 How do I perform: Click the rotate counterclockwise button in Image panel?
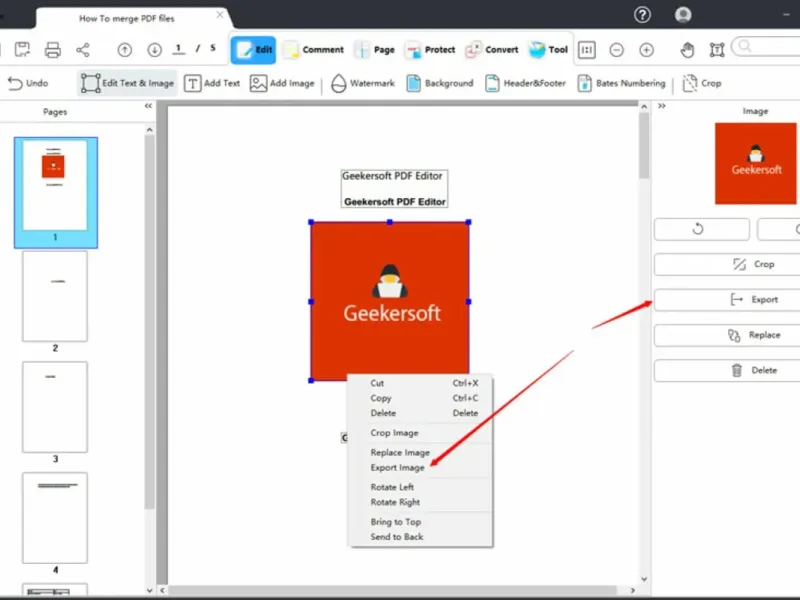702,229
